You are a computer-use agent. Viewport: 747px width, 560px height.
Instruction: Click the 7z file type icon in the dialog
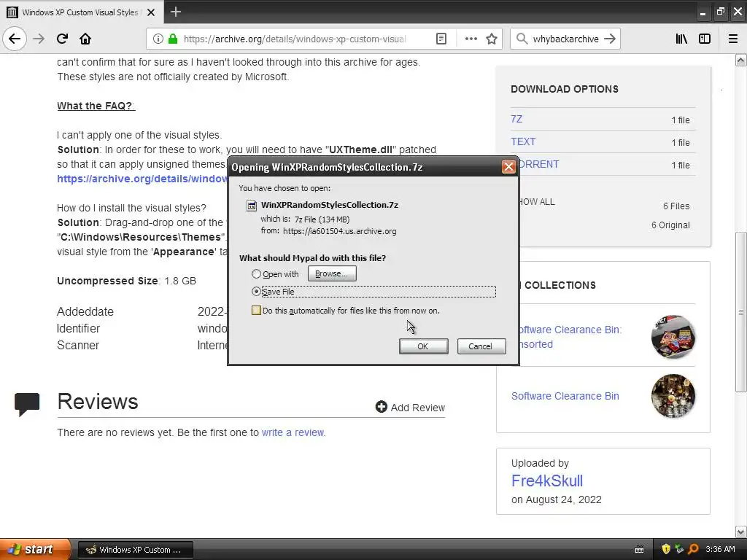click(251, 205)
